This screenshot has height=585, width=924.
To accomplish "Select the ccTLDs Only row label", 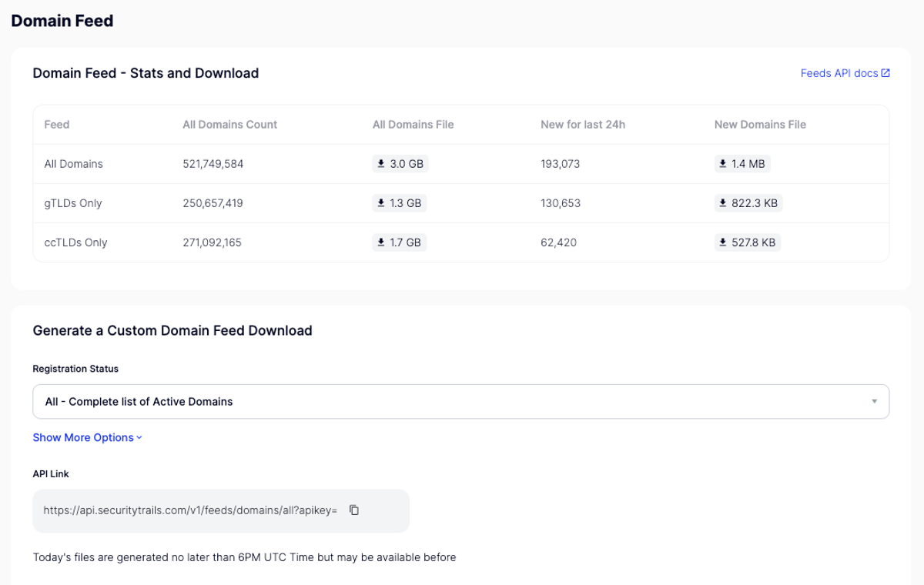I will coord(76,242).
